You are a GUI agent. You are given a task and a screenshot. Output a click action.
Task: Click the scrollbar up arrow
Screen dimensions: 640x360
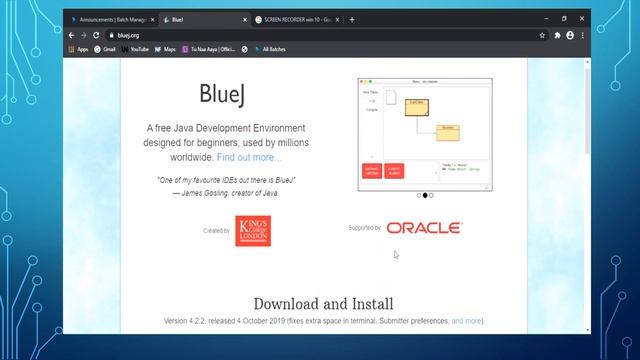point(587,62)
